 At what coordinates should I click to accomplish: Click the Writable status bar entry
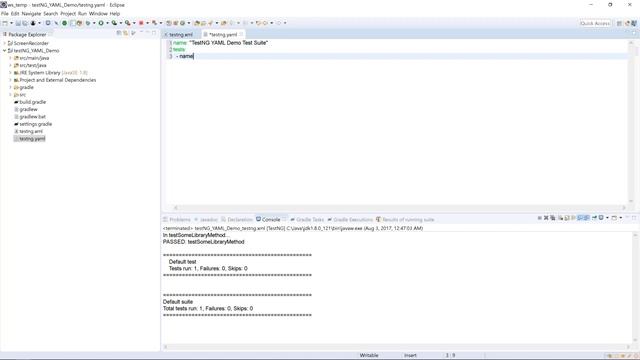369,356
